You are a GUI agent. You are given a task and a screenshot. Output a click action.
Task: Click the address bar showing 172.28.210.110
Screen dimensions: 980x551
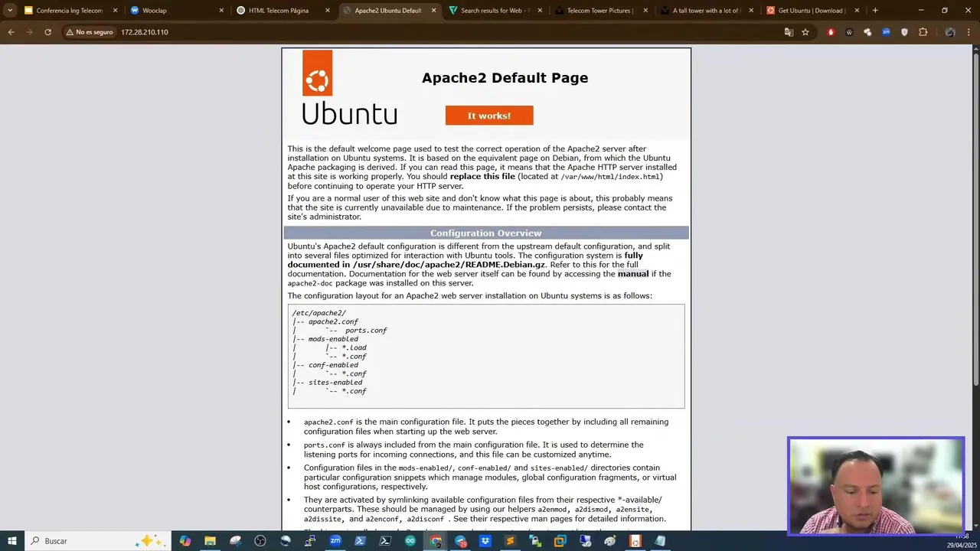pyautogui.click(x=444, y=32)
